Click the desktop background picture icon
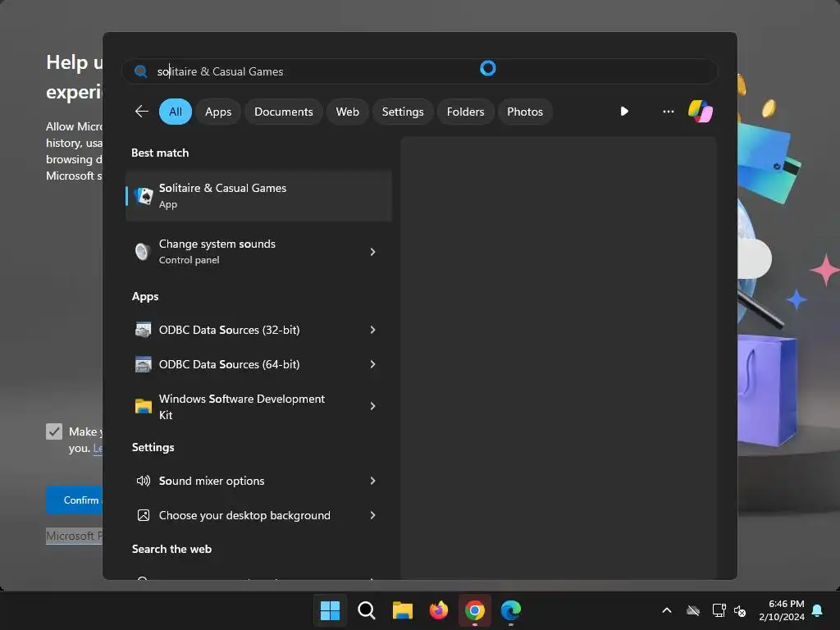Screen dimensions: 840x630 click(143, 515)
